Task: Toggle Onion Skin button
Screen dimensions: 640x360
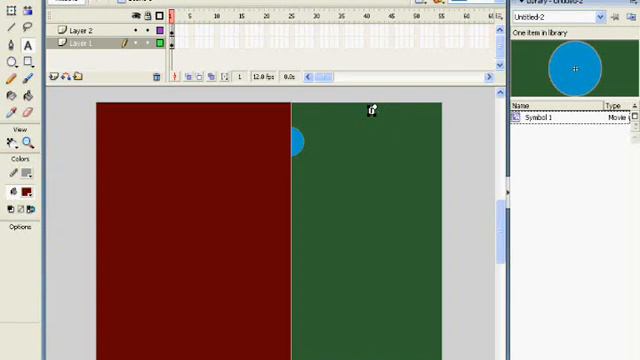Action: click(x=188, y=77)
